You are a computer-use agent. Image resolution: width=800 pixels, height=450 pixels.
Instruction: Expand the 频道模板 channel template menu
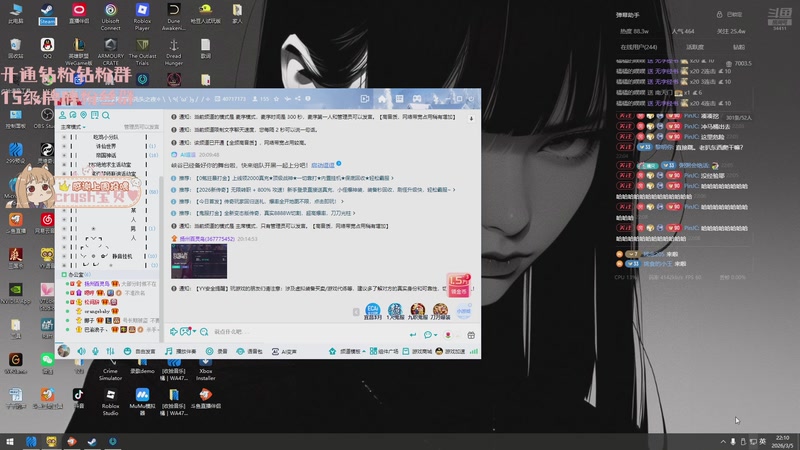point(347,352)
